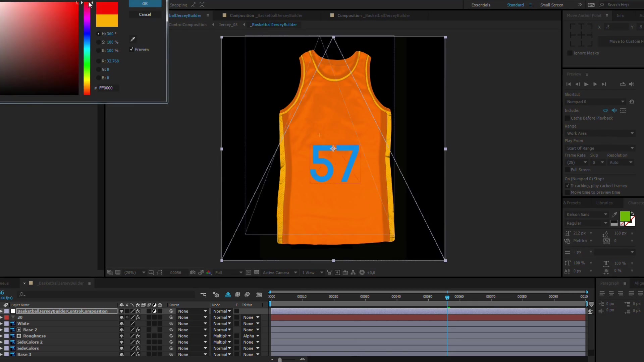This screenshot has height=362, width=644.
Task: Open the grid and guide options icon
Action: (151, 273)
